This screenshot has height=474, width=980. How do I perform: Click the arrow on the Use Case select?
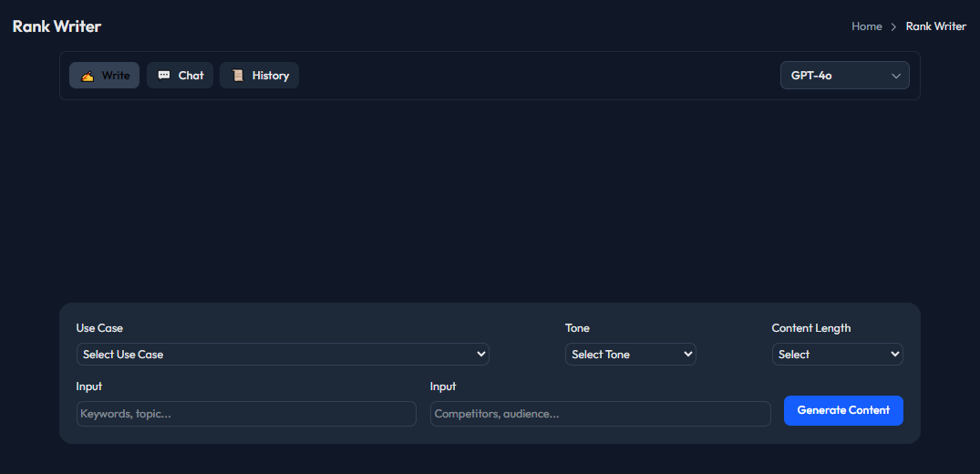(480, 354)
